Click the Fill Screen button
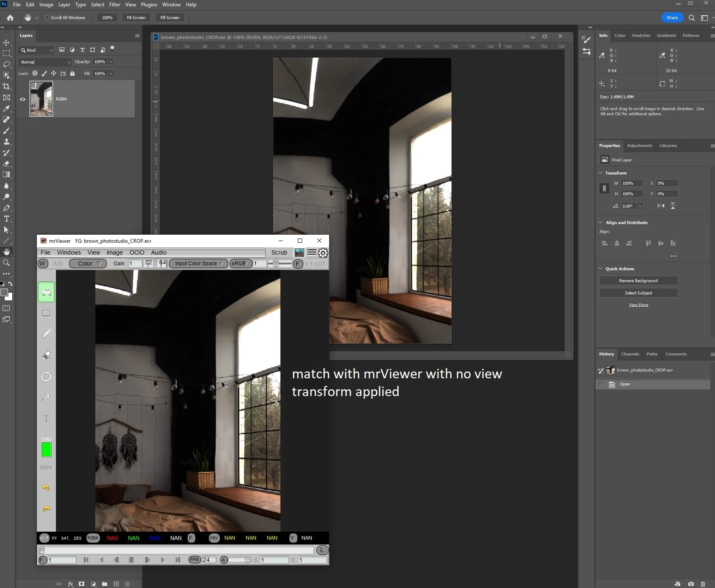 [170, 18]
